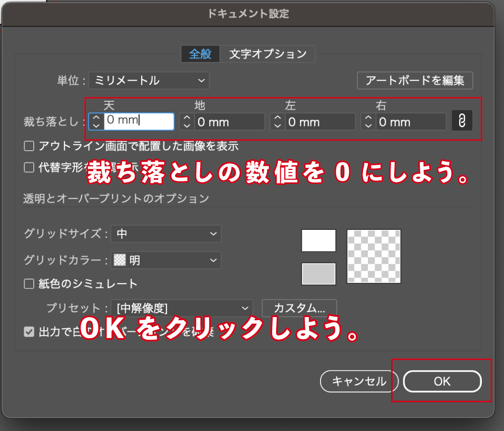Image resolution: width=504 pixels, height=431 pixels.
Task: Increase the 天 bleed value with the up arrow
Action: pyautogui.click(x=96, y=118)
